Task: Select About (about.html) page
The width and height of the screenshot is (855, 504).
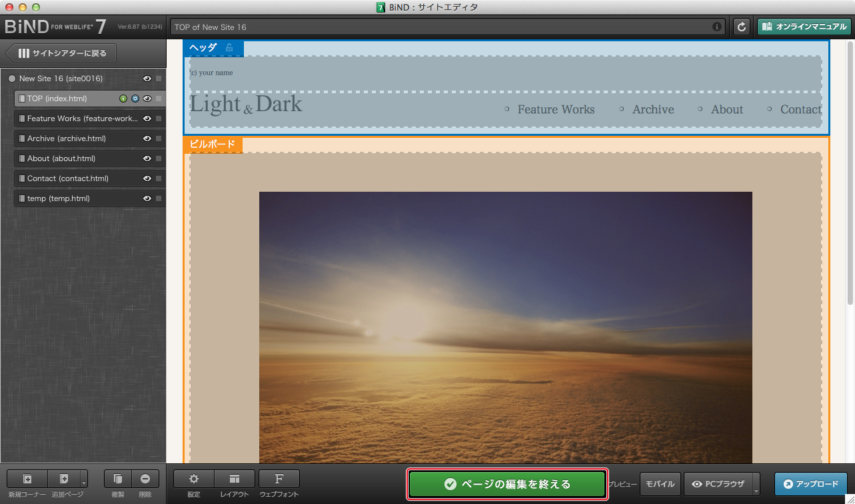Action: pyautogui.click(x=90, y=158)
